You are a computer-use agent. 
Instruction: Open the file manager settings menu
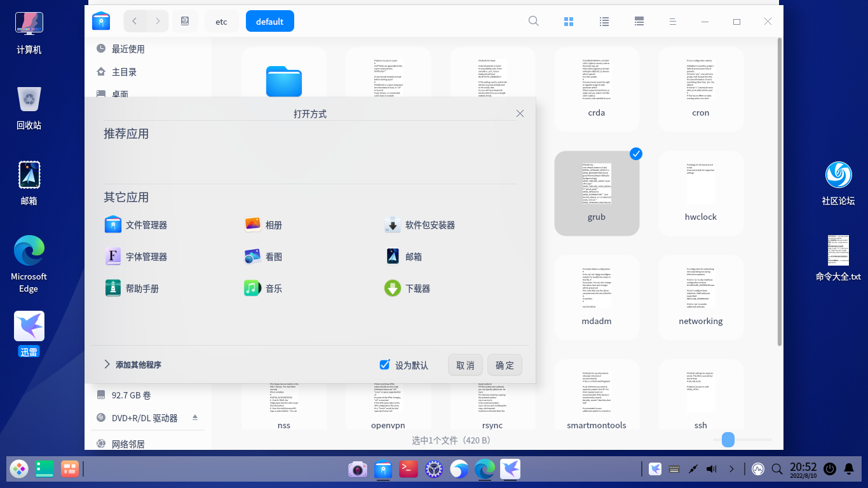pyautogui.click(x=673, y=21)
